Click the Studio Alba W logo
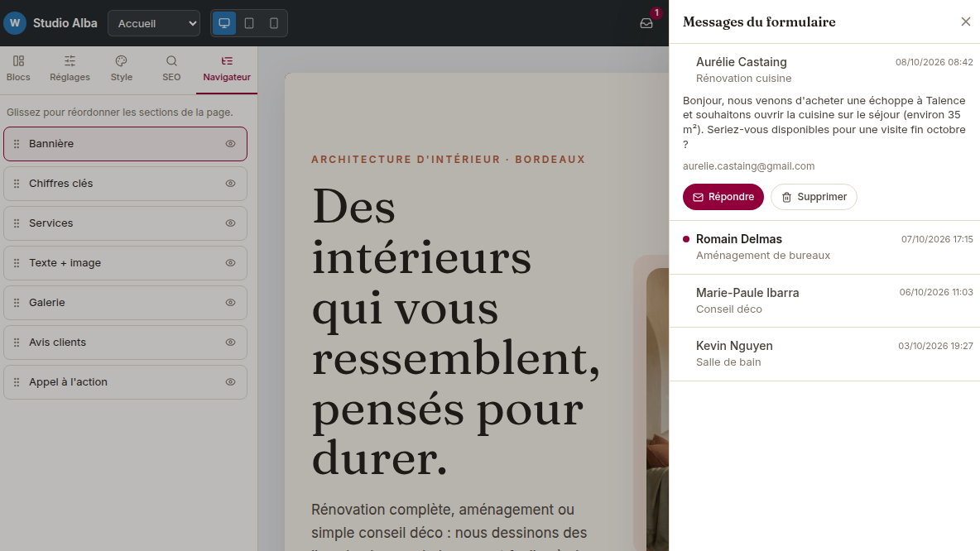The height and width of the screenshot is (551, 980). click(15, 23)
